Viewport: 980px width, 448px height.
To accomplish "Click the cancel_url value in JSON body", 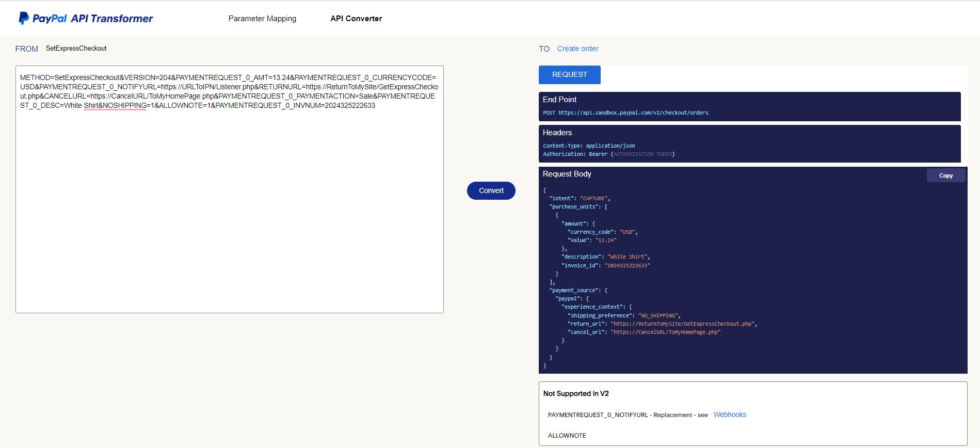I will (666, 332).
